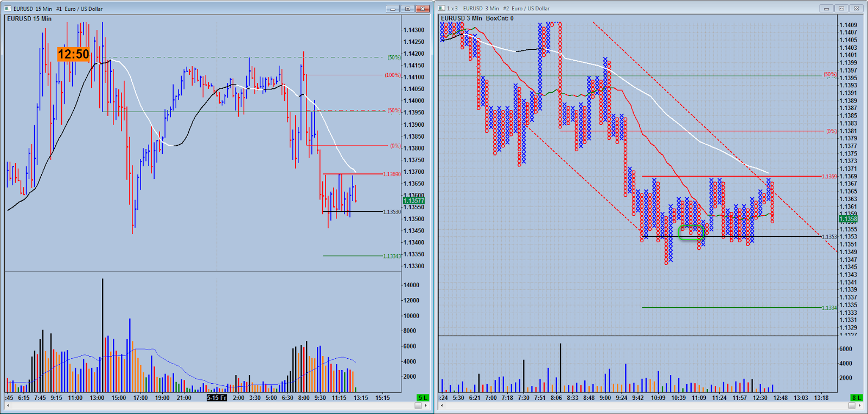Click the 1.14000 price axis value
The width and height of the screenshot is (868, 414).
(x=415, y=101)
